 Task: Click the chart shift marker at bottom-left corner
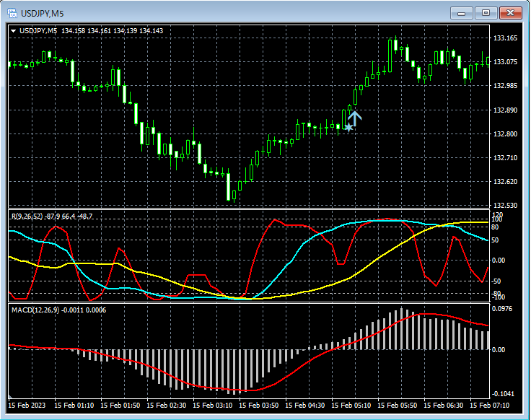point(10,396)
